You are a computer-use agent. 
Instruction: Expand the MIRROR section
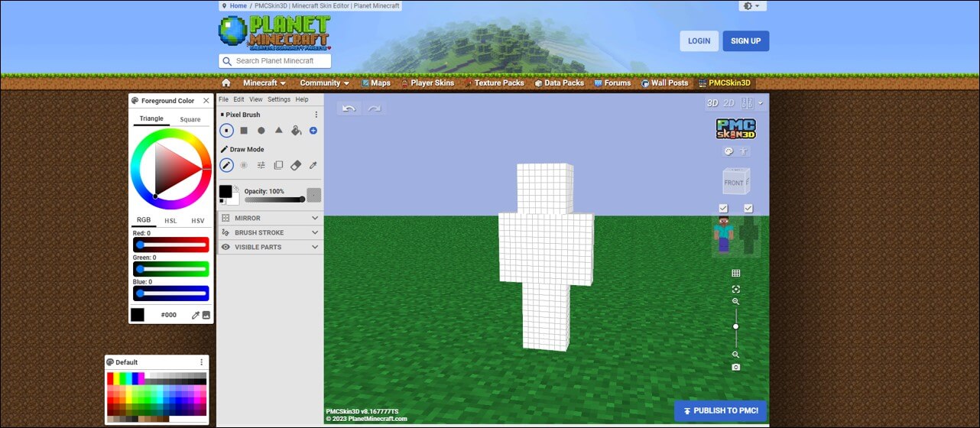click(270, 218)
